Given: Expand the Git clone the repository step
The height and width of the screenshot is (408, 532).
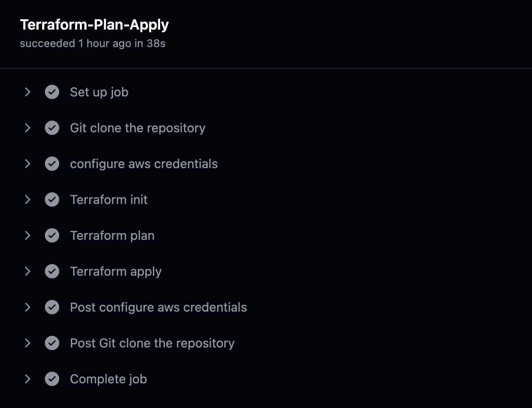Looking at the screenshot, I should coord(27,128).
